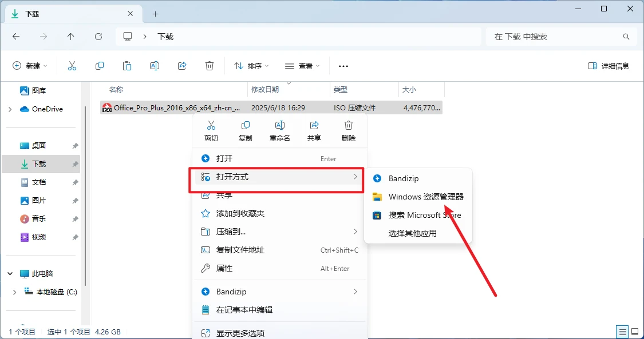Choose 共享 in the context menu top row
Image resolution: width=644 pixels, height=339 pixels.
point(314,131)
